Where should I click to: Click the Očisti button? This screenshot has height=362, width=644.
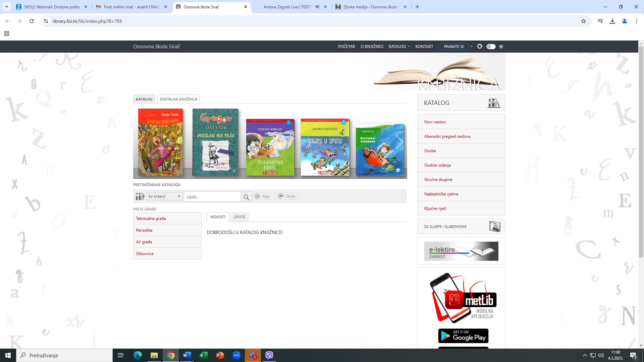(x=288, y=196)
